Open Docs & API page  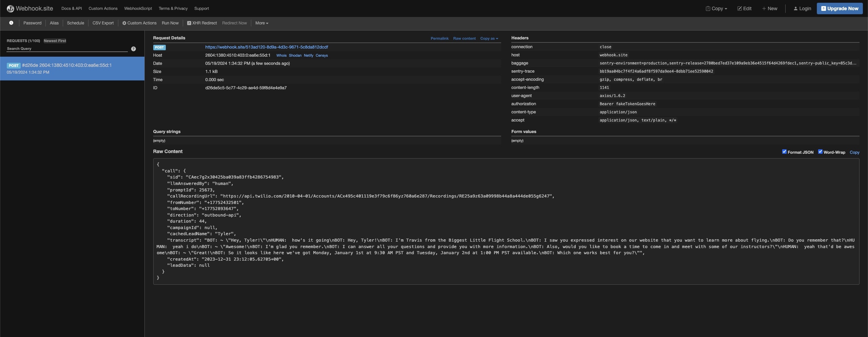coord(72,8)
